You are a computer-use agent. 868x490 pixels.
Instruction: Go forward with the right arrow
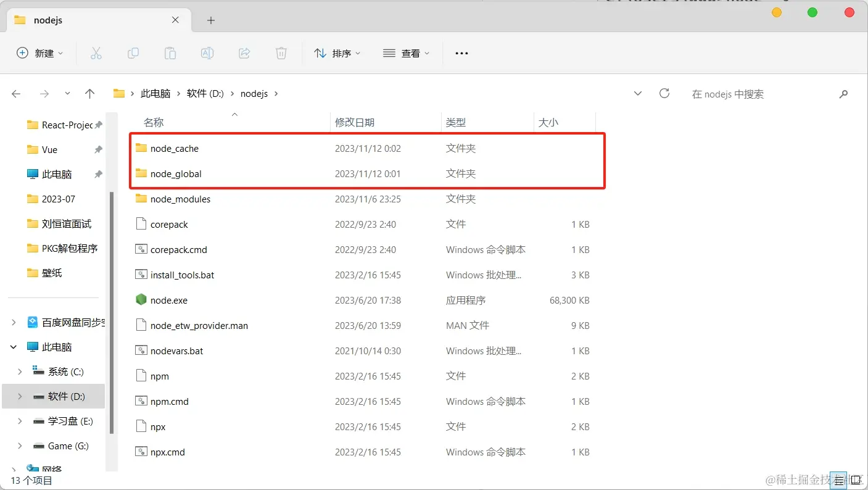pyautogui.click(x=44, y=94)
